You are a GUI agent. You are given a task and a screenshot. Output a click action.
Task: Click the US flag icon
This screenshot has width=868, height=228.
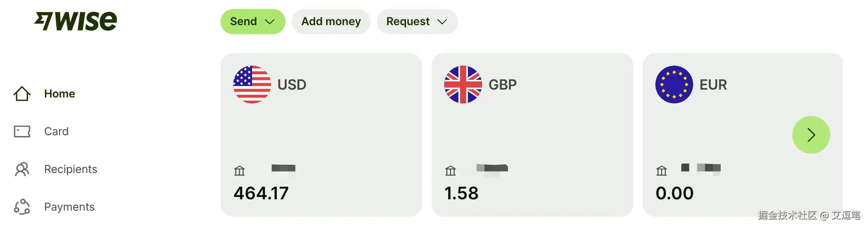(x=252, y=85)
